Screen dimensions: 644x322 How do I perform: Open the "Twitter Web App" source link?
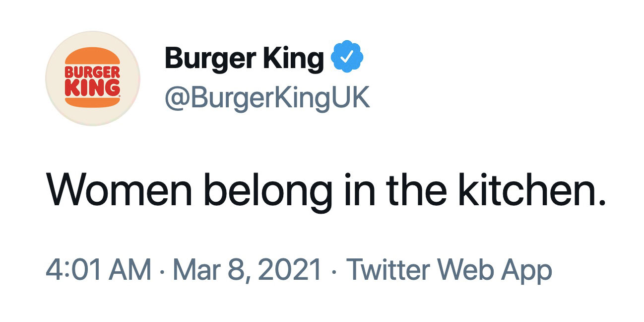[449, 270]
